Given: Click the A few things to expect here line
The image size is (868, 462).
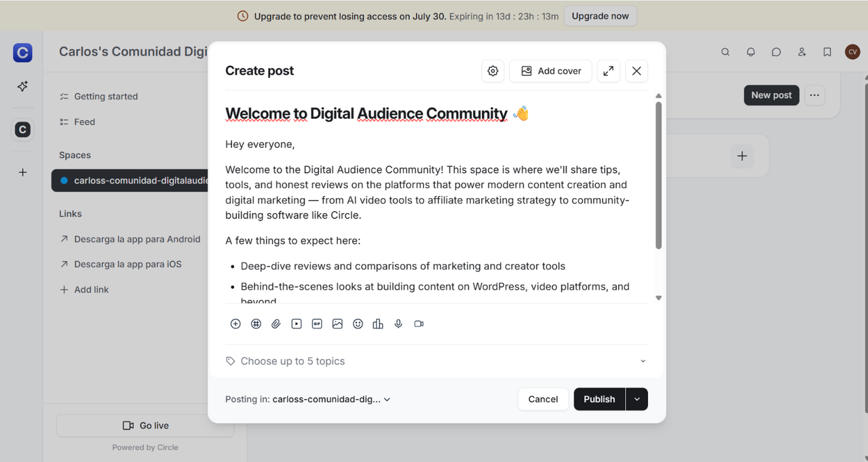Looking at the screenshot, I should tap(293, 241).
